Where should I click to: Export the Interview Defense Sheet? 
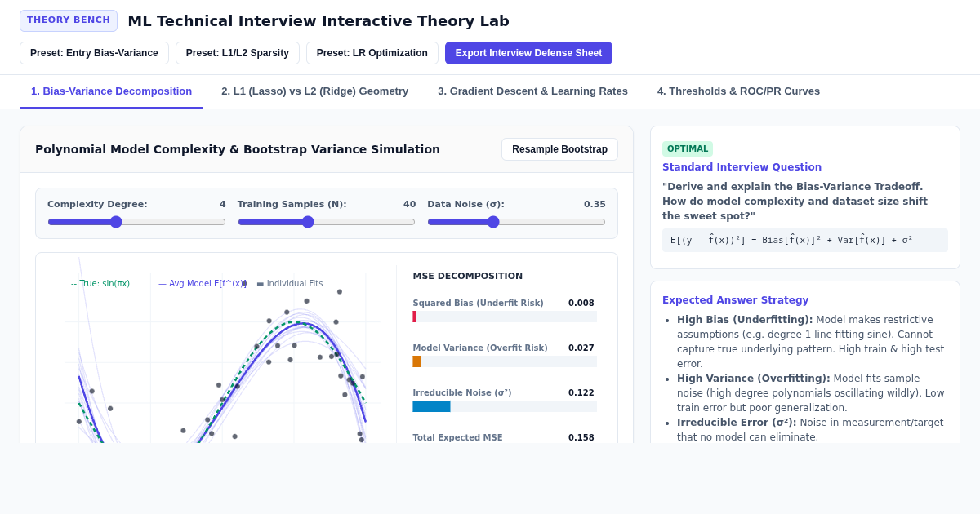click(528, 53)
